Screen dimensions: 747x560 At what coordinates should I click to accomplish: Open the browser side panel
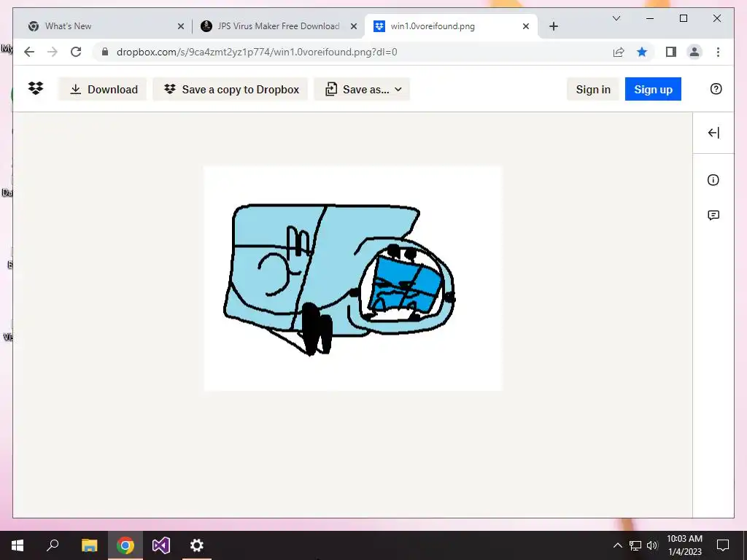(671, 52)
